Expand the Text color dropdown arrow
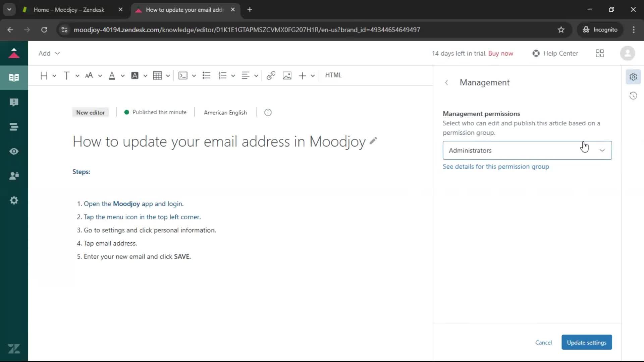This screenshot has height=362, width=644. [123, 76]
